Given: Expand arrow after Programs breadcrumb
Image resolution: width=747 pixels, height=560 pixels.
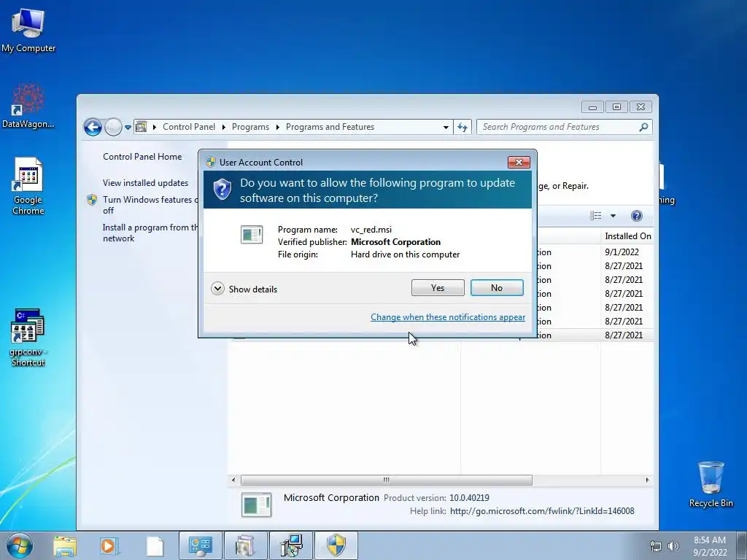Looking at the screenshot, I should 277,127.
